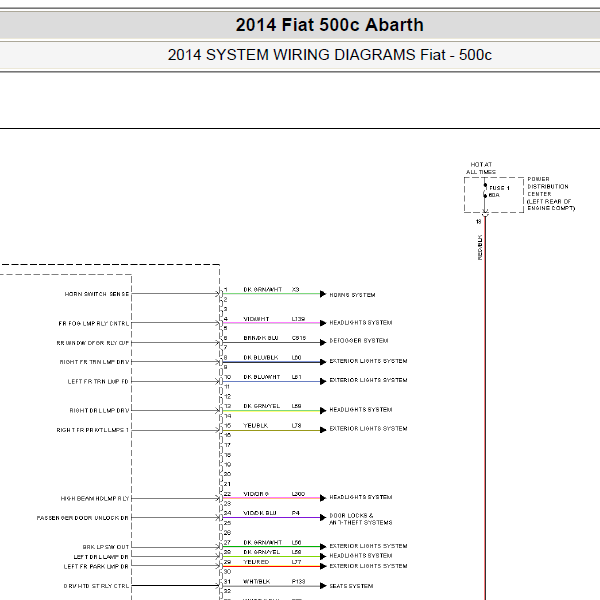The width and height of the screenshot is (600, 600).
Task: Click the 'P4' circuit code
Action: coord(295,513)
